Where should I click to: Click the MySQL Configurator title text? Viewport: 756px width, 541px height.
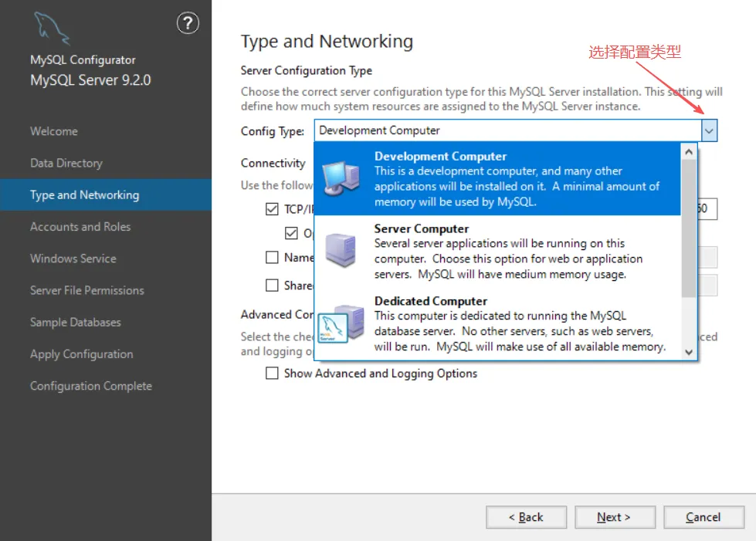point(83,59)
